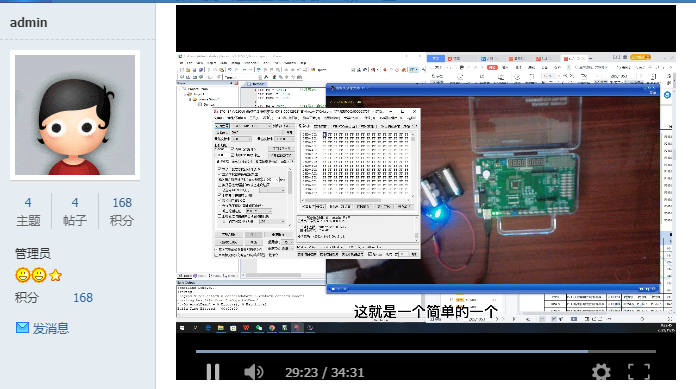696x389 pixels.
Task: Click the 29:23 / 34:31 time display
Action: (x=324, y=373)
